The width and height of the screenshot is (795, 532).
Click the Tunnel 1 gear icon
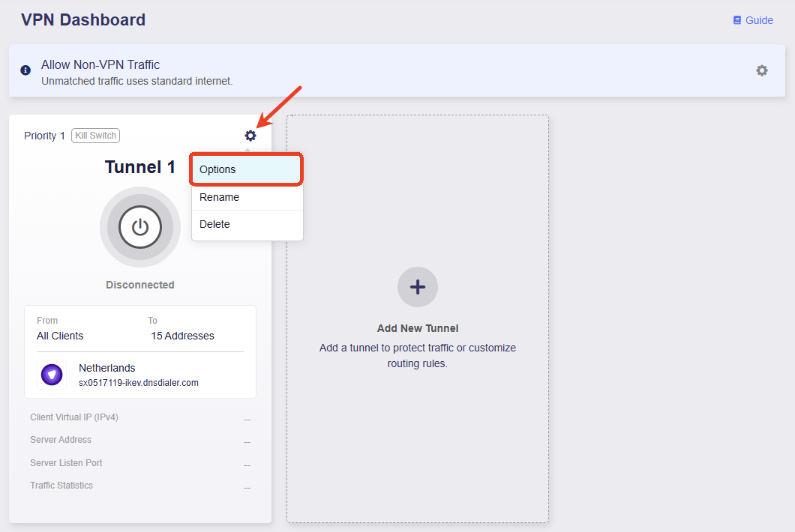(250, 136)
